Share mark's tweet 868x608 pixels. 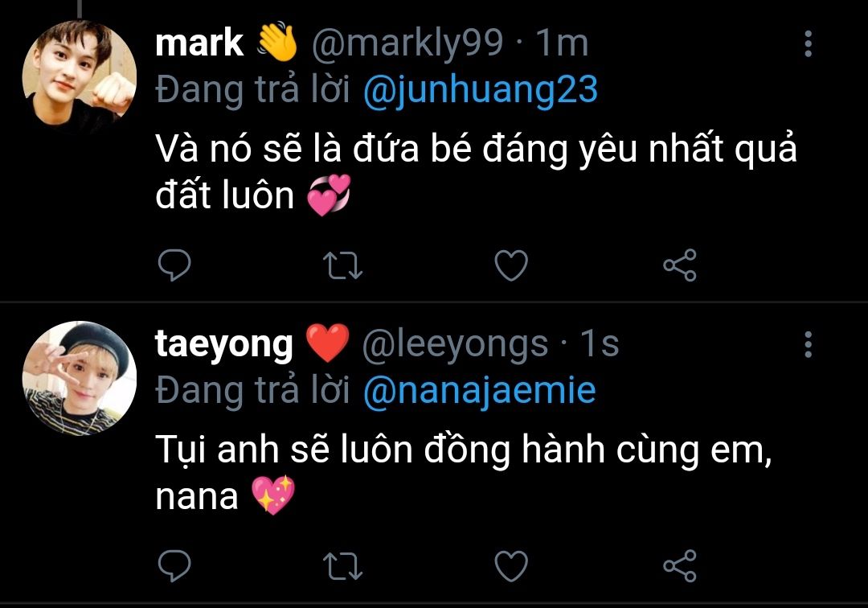680,265
